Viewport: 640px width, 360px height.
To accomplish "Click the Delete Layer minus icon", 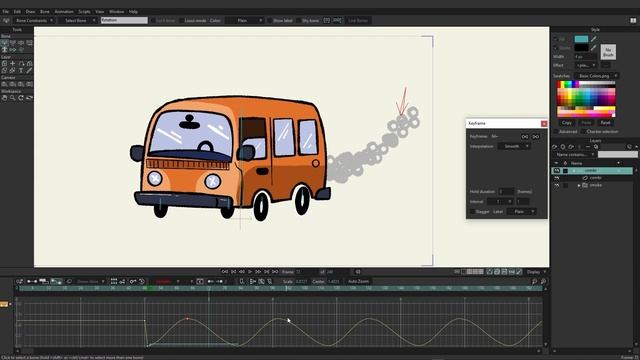I will [x=588, y=147].
